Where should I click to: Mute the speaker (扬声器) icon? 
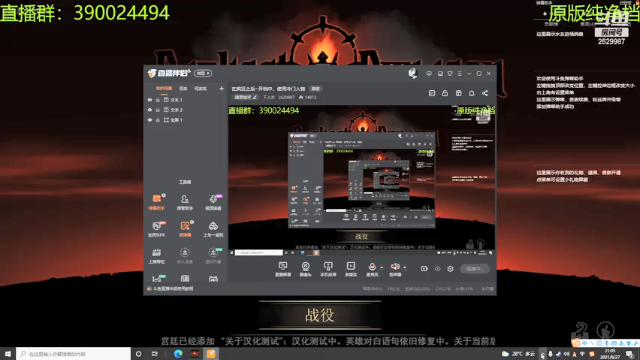(395, 267)
